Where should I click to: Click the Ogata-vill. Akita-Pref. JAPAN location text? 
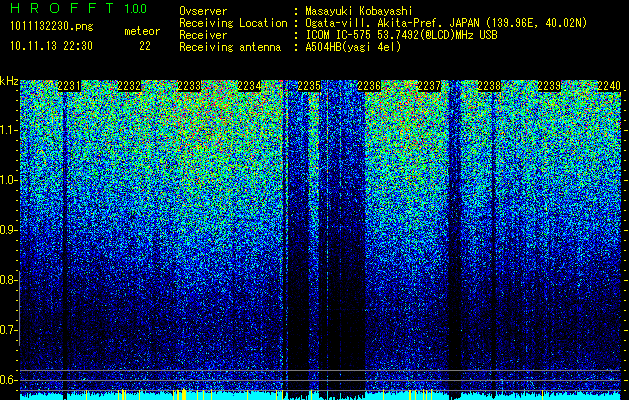click(446, 23)
